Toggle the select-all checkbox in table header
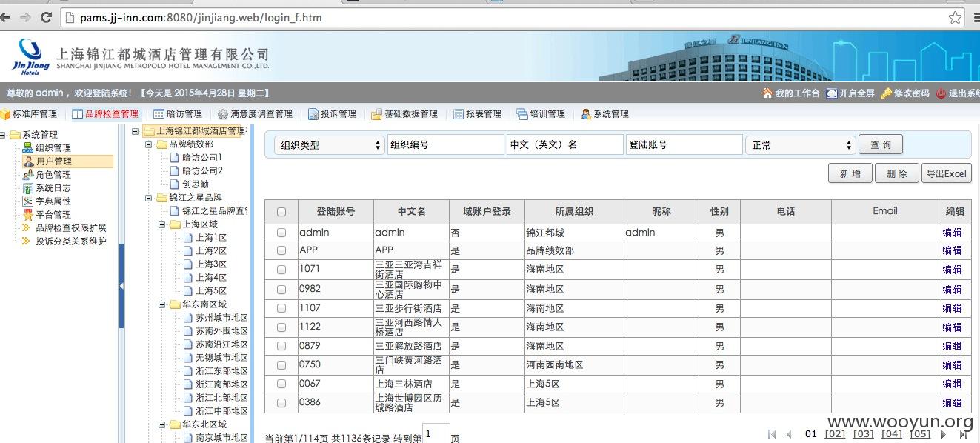This screenshot has width=980, height=443. (281, 212)
